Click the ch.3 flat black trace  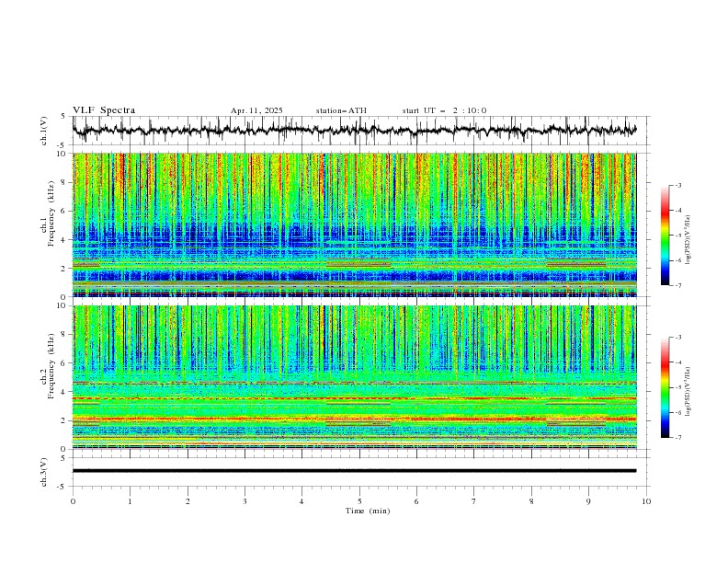[354, 471]
